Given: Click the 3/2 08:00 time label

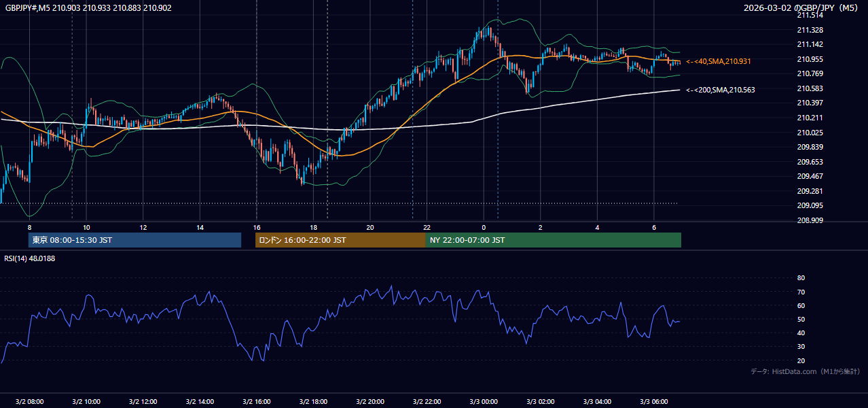Looking at the screenshot, I should coord(29,402).
